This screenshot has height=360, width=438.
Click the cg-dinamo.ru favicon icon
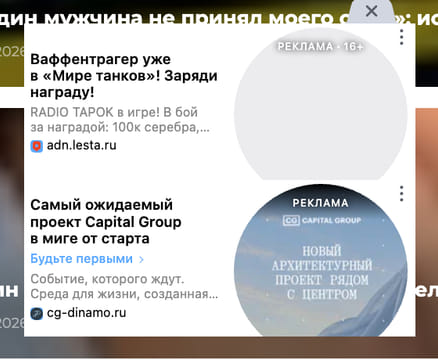click(37, 313)
